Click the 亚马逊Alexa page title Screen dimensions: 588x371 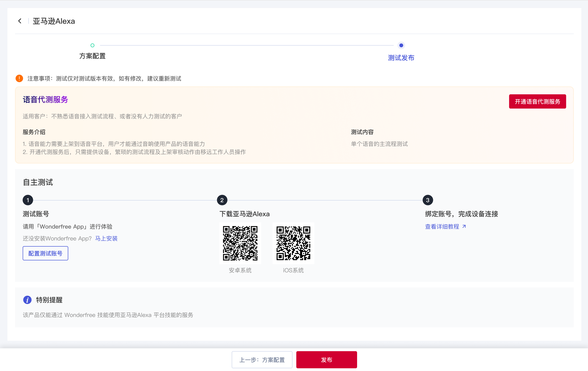[54, 21]
